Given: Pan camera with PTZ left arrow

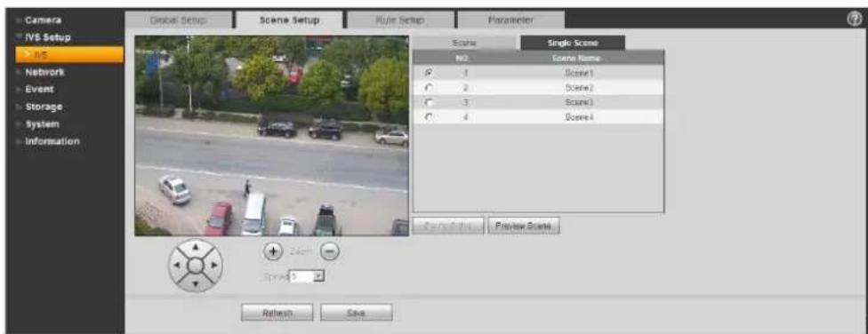Looking at the screenshot, I should pyautogui.click(x=176, y=266).
